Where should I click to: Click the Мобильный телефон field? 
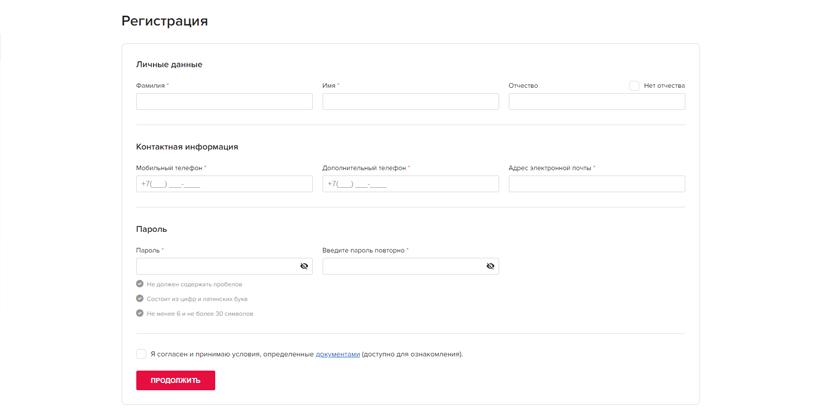coord(224,184)
